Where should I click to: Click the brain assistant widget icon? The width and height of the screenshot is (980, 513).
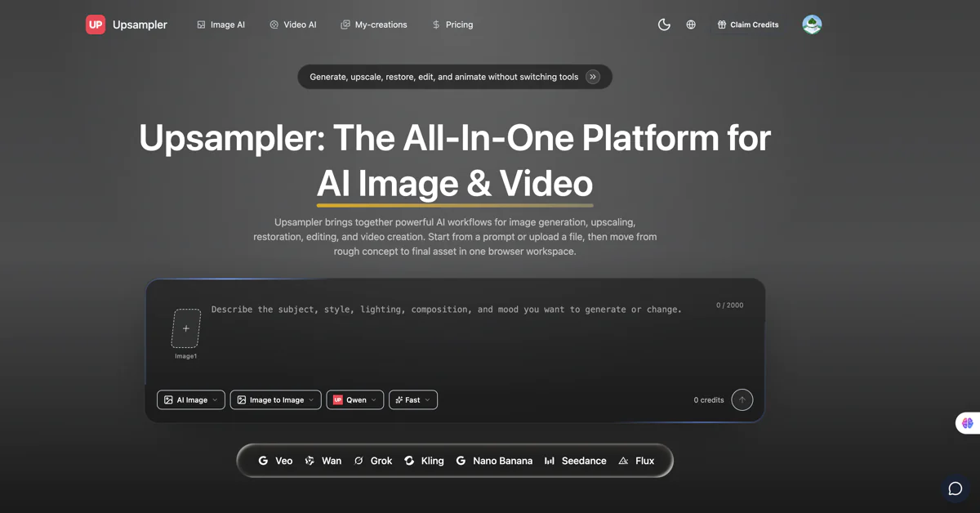pyautogui.click(x=968, y=423)
